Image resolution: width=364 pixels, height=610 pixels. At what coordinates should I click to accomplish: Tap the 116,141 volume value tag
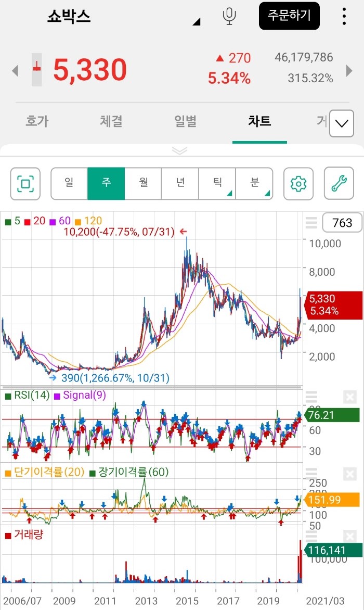[x=334, y=550]
